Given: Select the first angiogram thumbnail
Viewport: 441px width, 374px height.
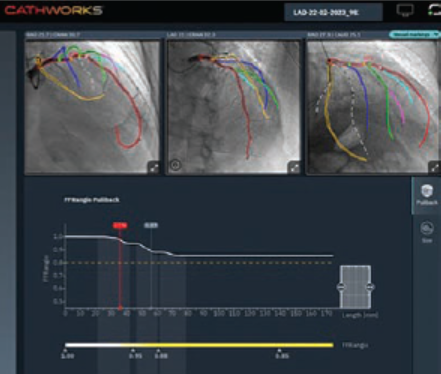Looking at the screenshot, I should [x=92, y=106].
